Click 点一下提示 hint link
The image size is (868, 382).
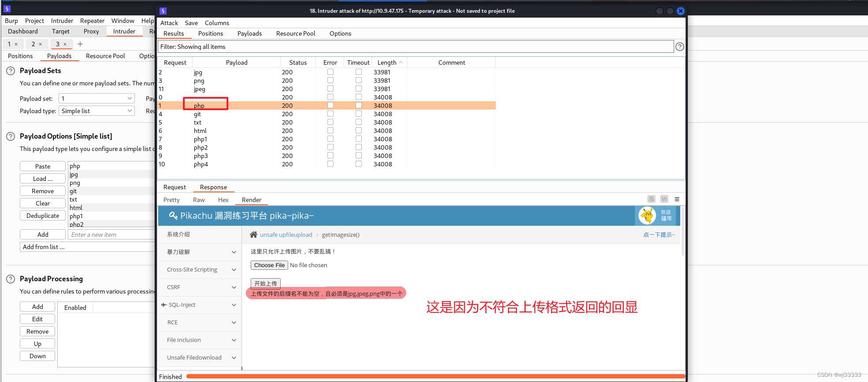(659, 235)
